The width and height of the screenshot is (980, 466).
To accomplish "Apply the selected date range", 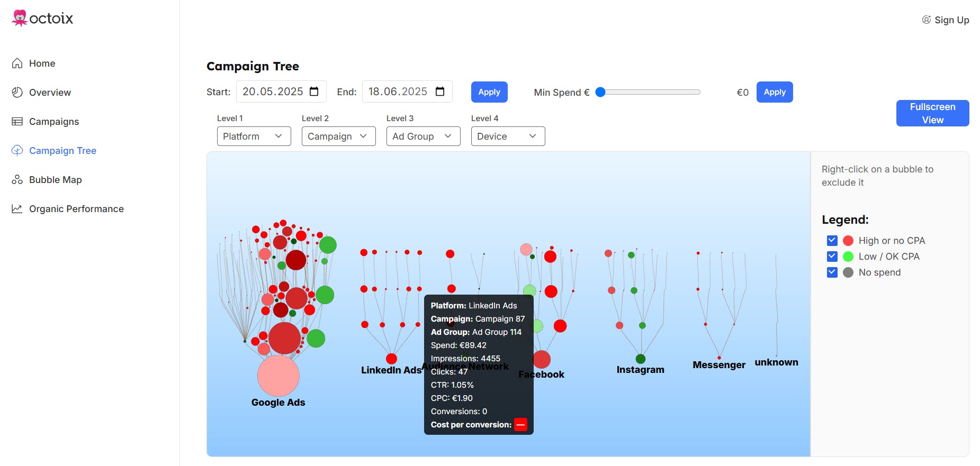I will pyautogui.click(x=489, y=92).
